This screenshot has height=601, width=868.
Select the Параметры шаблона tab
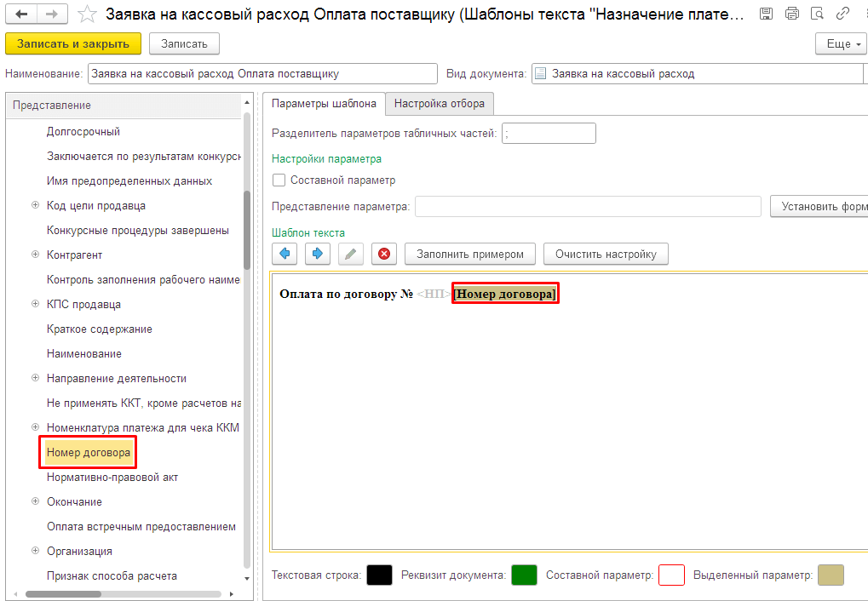pos(323,104)
